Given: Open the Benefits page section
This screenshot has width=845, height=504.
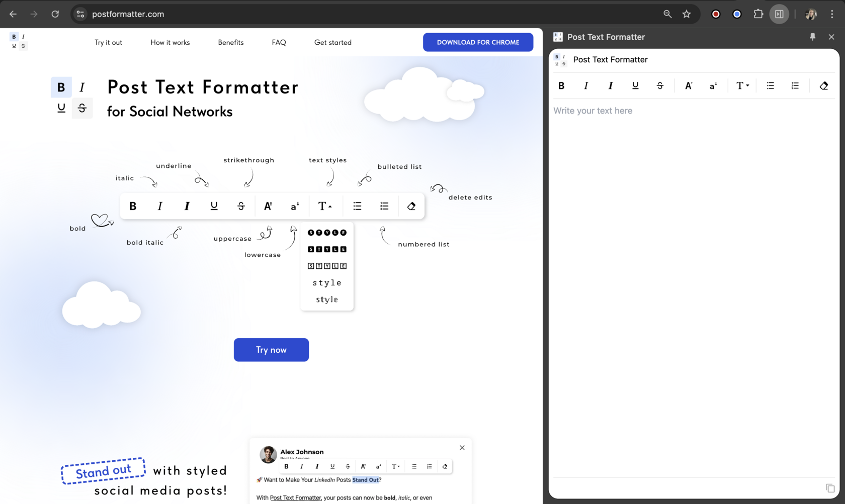Looking at the screenshot, I should point(230,42).
